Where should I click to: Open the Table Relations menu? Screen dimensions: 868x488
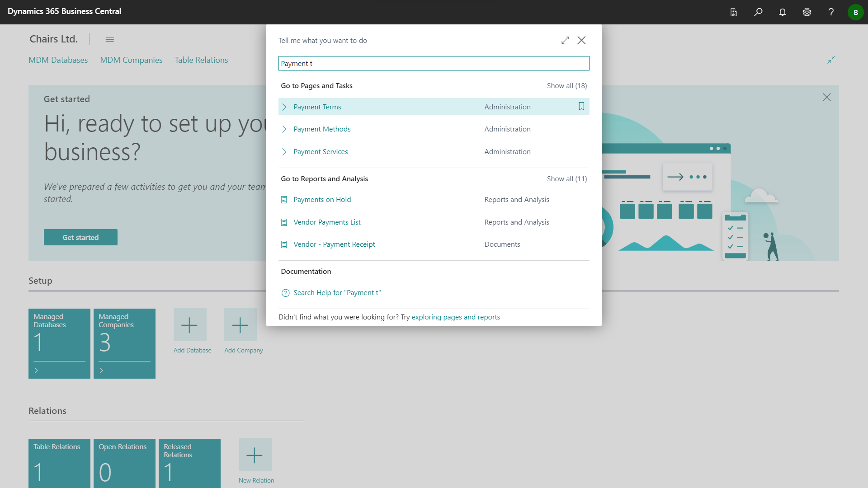pos(201,60)
